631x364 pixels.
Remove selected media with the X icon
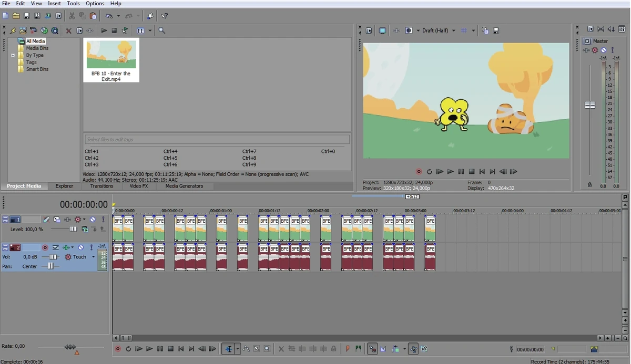point(68,31)
